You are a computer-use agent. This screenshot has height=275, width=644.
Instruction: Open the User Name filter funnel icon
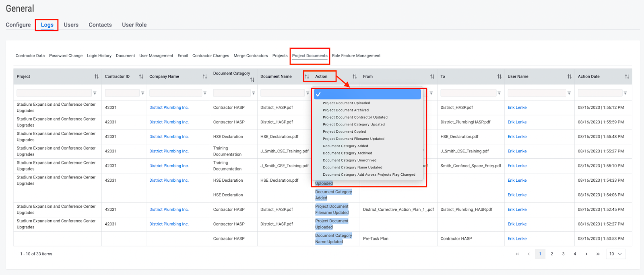(x=569, y=93)
